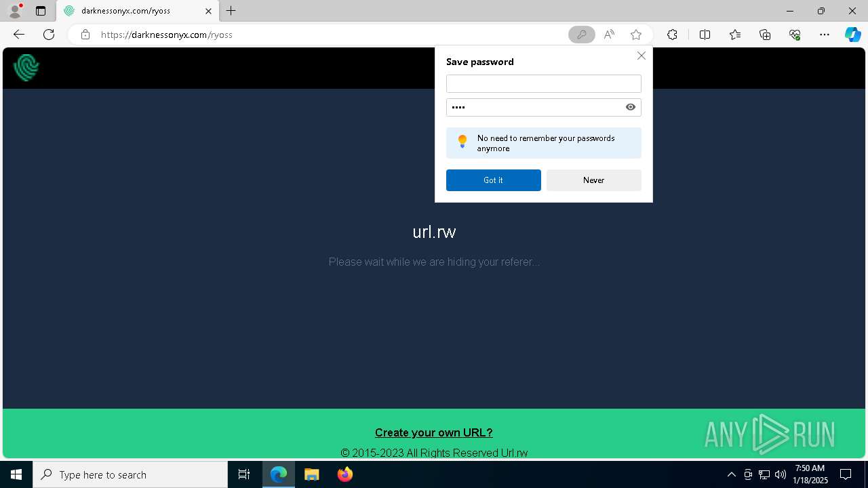Open File Explorer from the taskbar
Image resolution: width=868 pixels, height=488 pixels.
pos(312,474)
